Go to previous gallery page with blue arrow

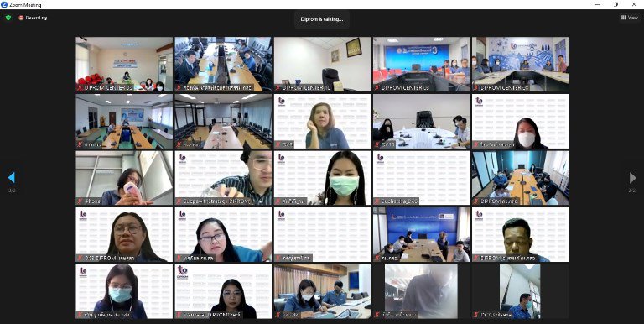tap(12, 178)
